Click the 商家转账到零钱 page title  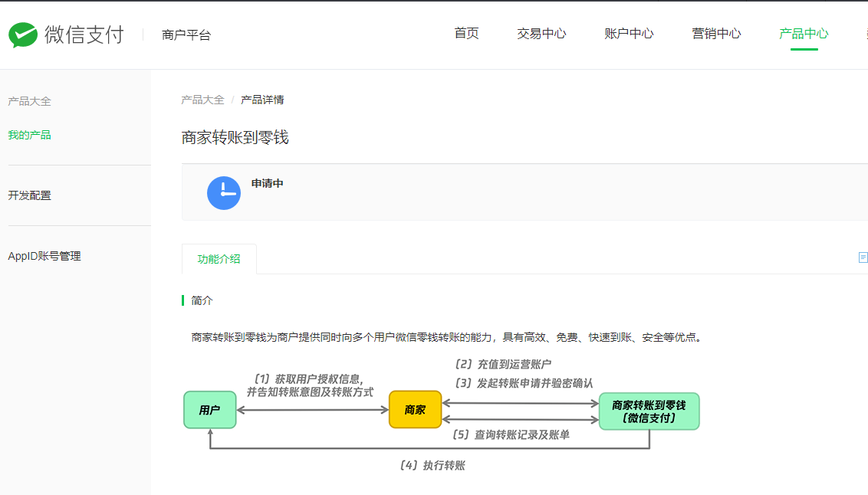click(x=235, y=137)
